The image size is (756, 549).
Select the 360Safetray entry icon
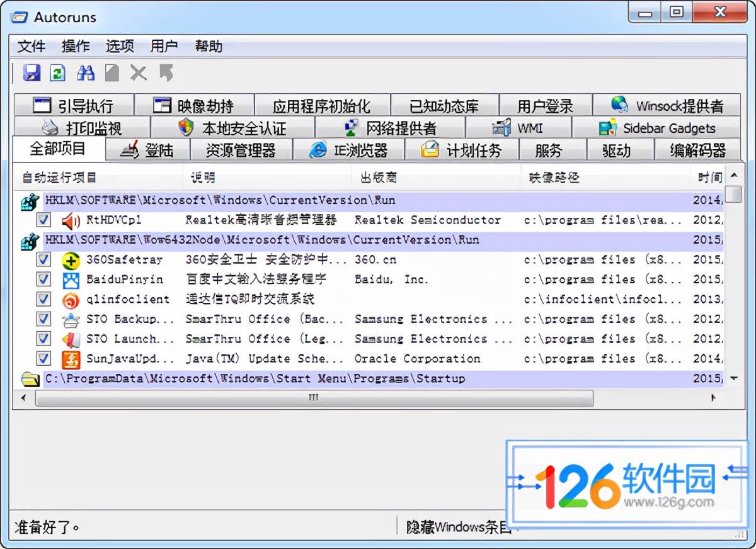click(71, 260)
